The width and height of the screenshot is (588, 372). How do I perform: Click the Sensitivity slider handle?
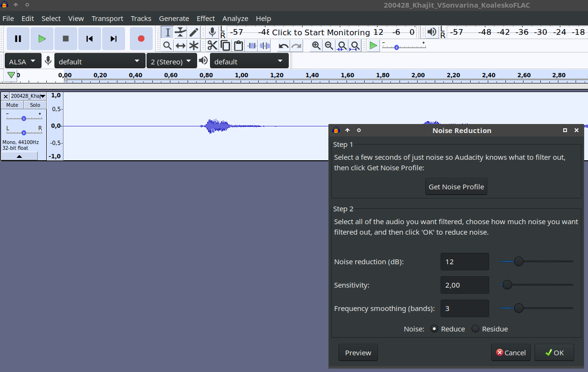click(x=507, y=285)
